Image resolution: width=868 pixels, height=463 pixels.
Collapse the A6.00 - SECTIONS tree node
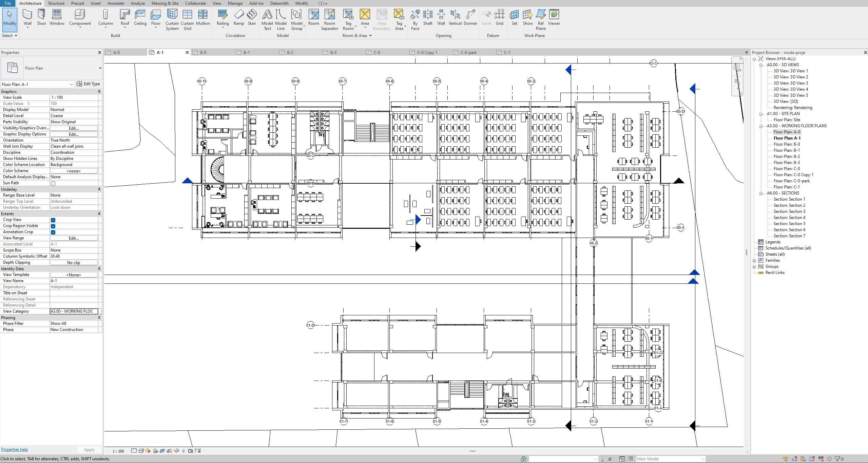coord(761,193)
